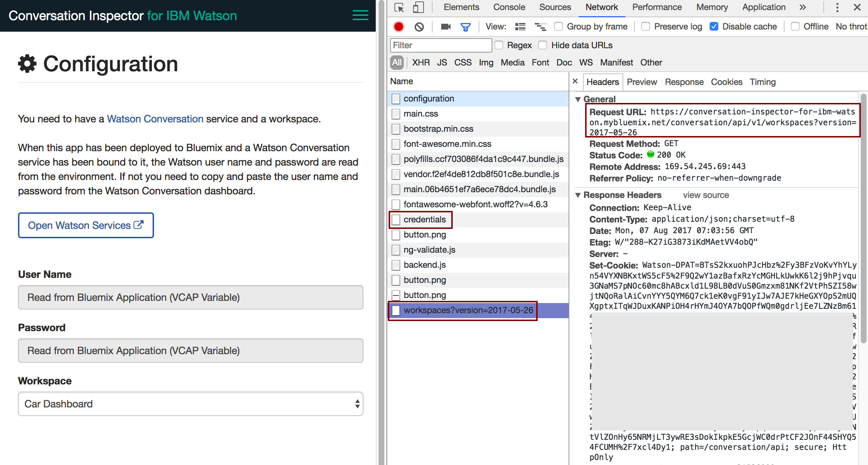Viewport: 868px width, 465px height.
Task: Filter requests by XHR type
Action: coord(421,63)
